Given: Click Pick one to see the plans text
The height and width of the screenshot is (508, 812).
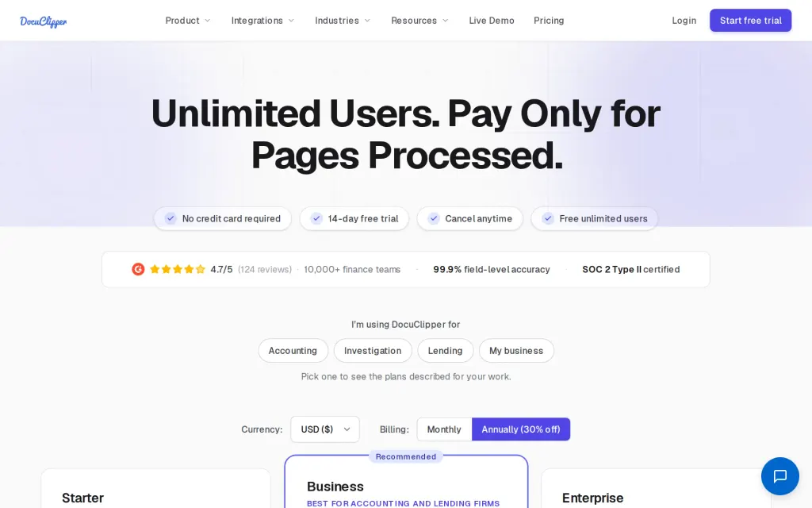Looking at the screenshot, I should tap(406, 376).
